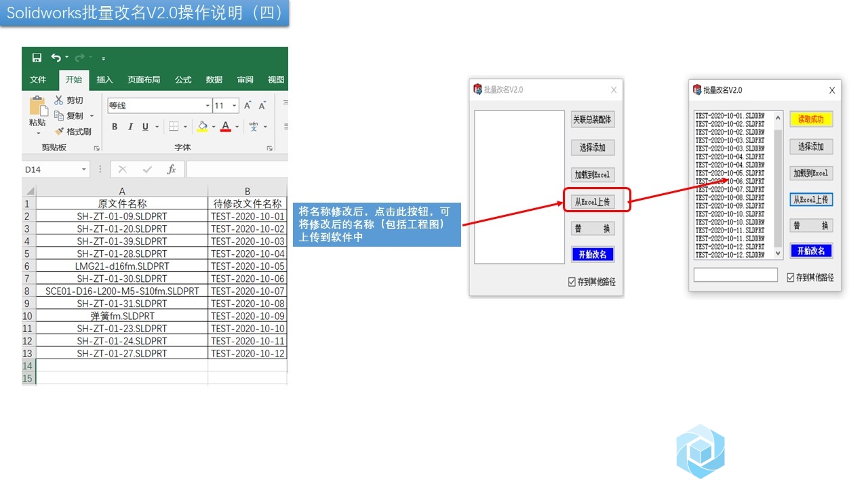This screenshot has width=868, height=488.
Task: Open the 审阅 ribbon tab
Action: tap(245, 80)
